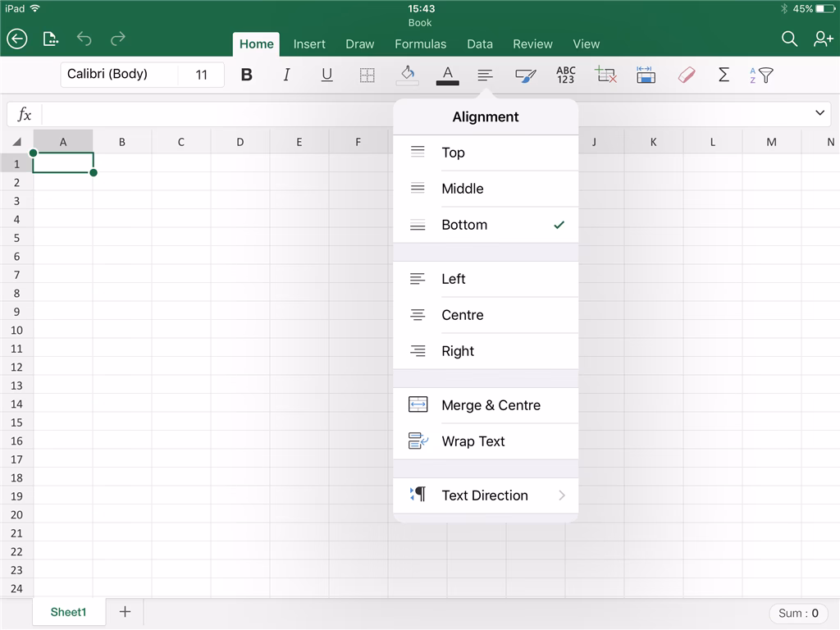
Task: Expand the formula bar chevron
Action: coord(819,112)
